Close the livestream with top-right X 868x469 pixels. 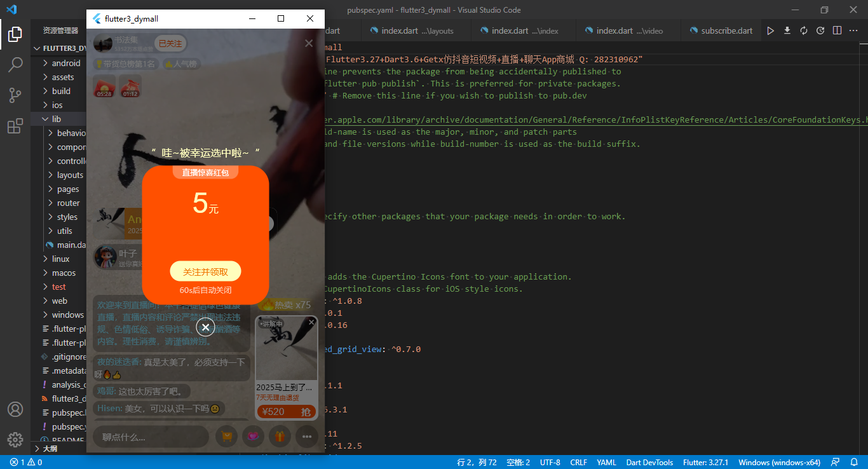coord(309,43)
